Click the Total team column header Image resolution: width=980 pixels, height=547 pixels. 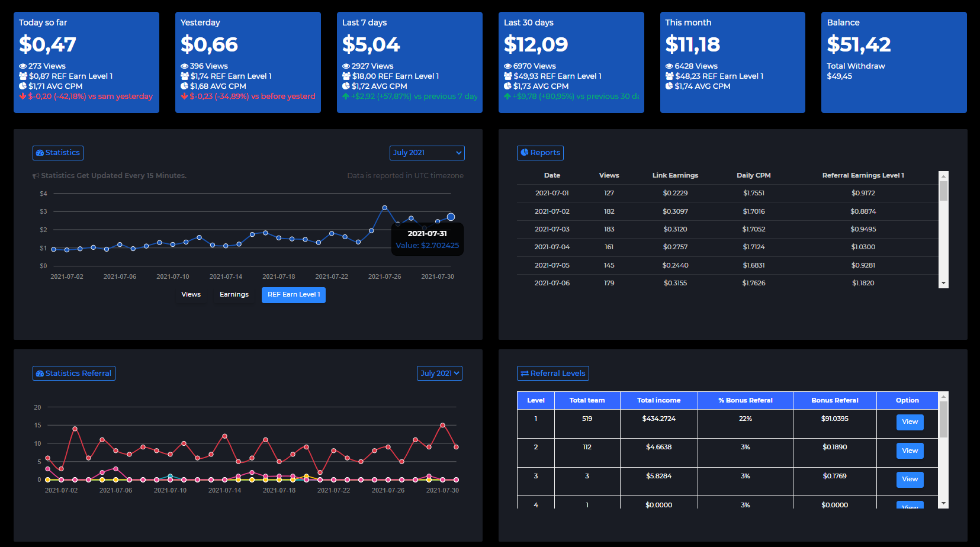pyautogui.click(x=587, y=400)
